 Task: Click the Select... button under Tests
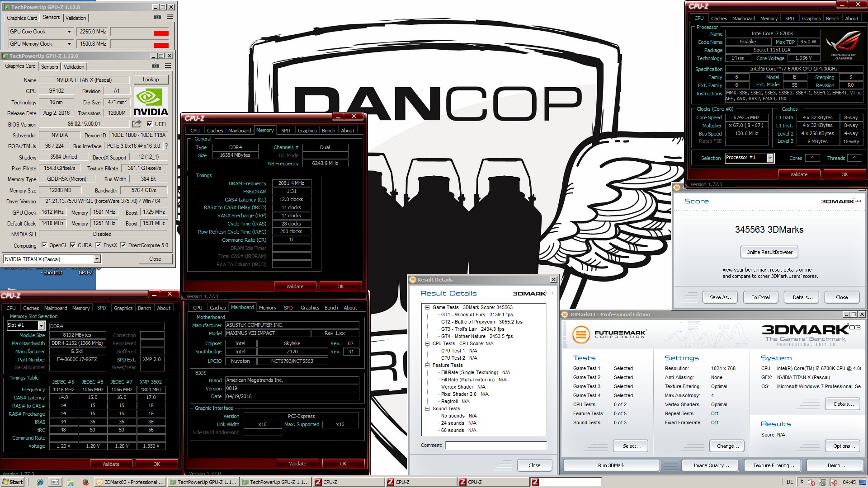632,446
